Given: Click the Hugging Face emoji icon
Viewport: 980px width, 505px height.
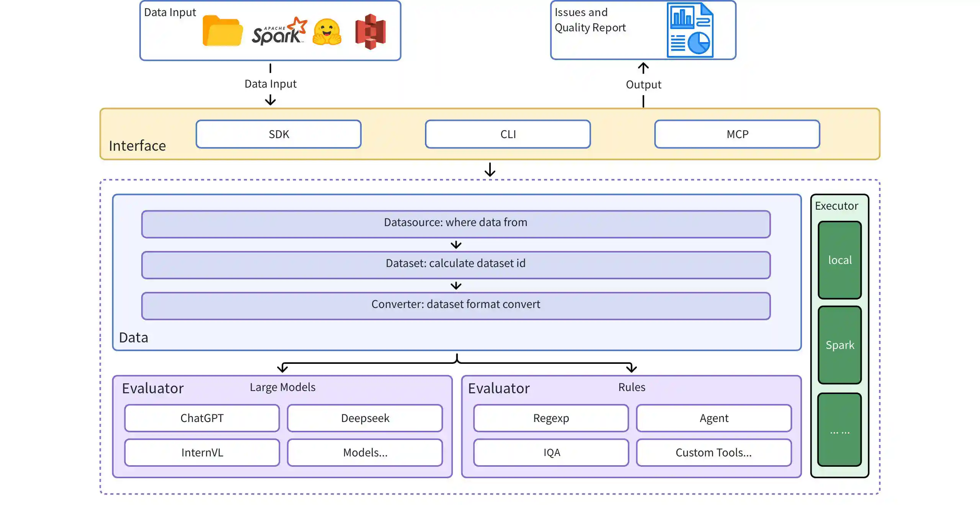Looking at the screenshot, I should click(x=327, y=32).
